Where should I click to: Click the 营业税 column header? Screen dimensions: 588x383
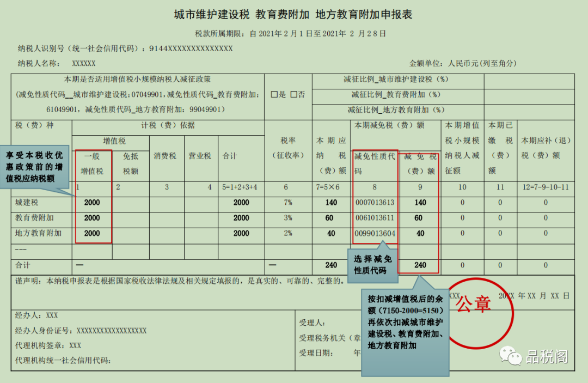click(x=200, y=156)
